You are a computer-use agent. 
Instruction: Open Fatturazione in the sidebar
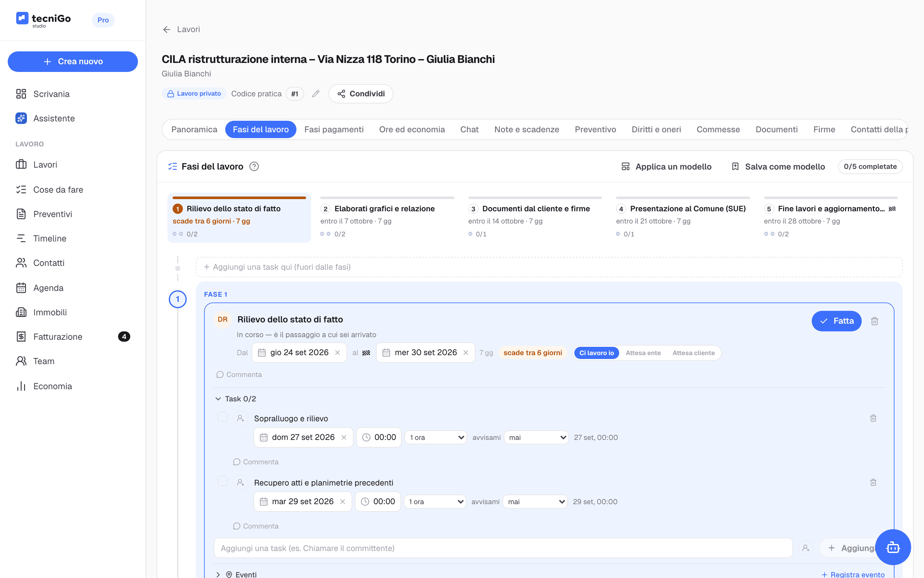(73, 337)
